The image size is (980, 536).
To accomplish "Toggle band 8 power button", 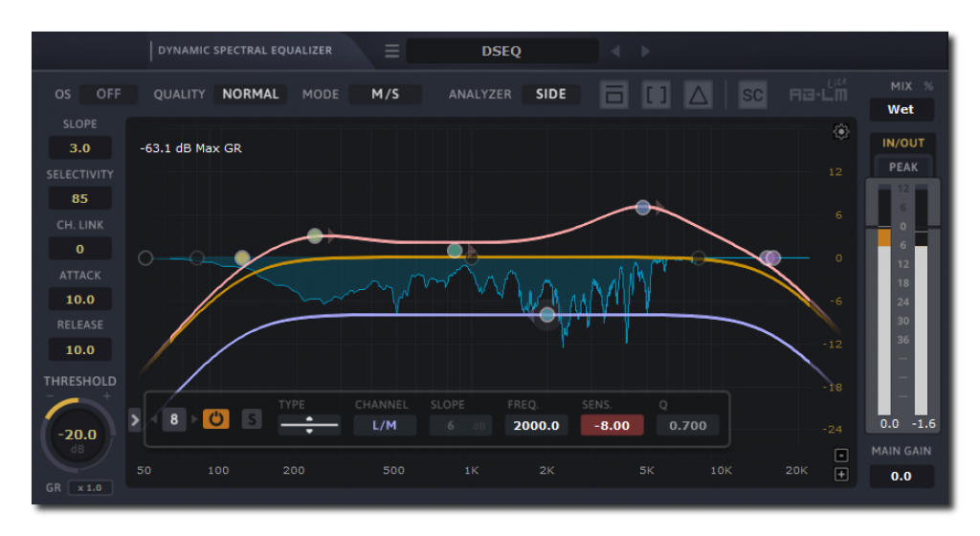I will pos(215,419).
